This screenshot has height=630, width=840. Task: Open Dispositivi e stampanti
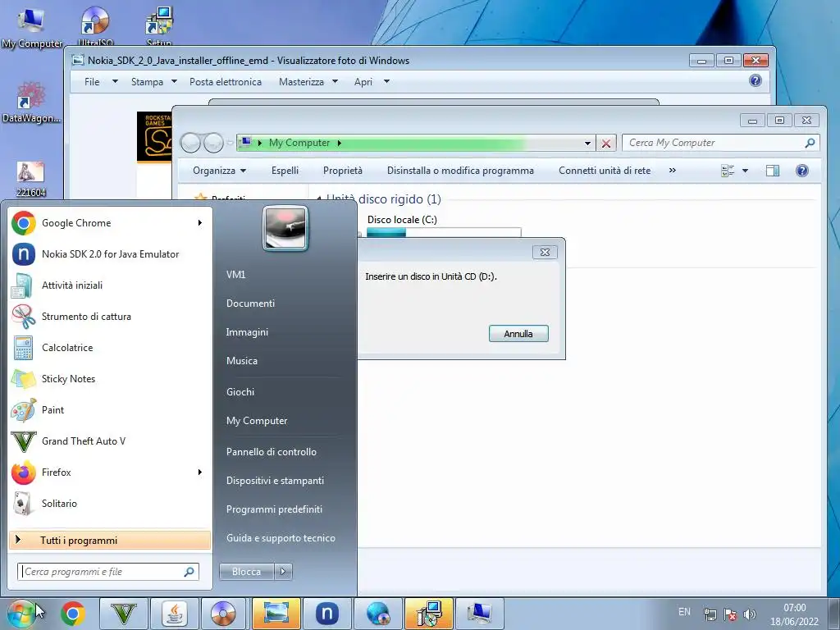[275, 481]
